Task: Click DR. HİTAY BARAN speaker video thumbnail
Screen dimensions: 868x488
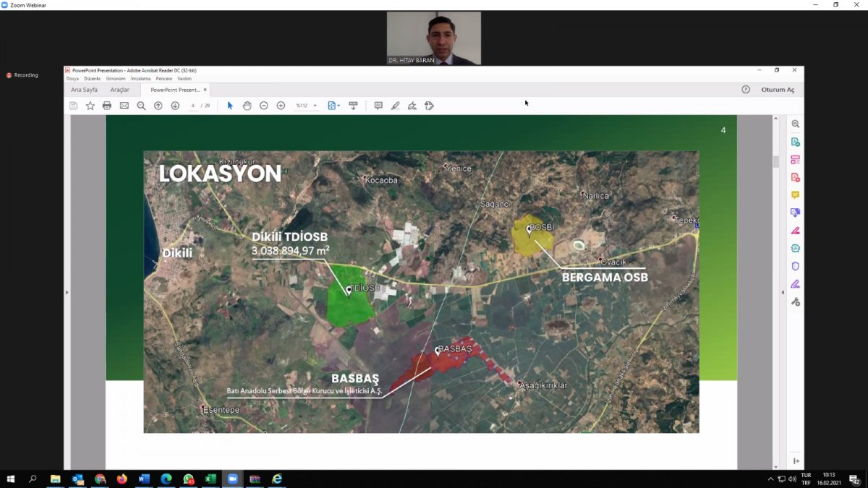Action: click(434, 38)
